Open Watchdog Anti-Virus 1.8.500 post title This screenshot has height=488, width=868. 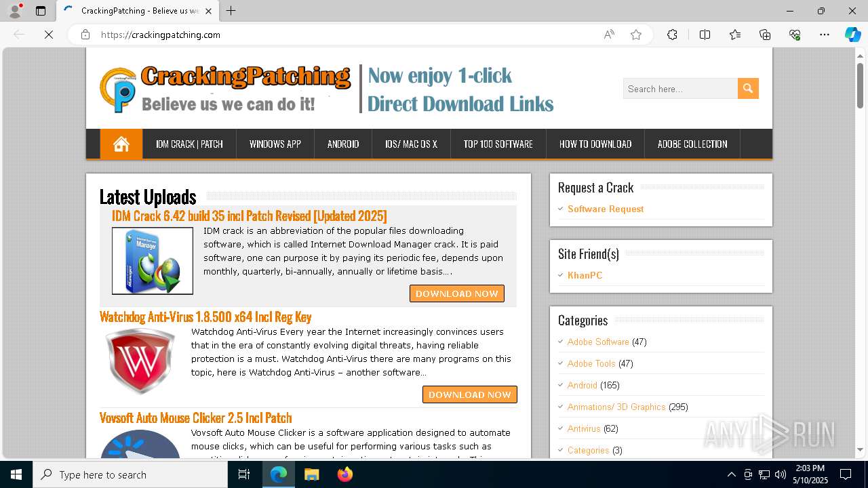coord(205,317)
